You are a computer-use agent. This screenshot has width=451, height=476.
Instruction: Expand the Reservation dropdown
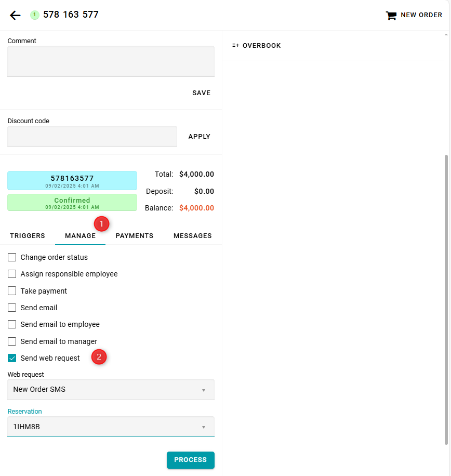[111, 427]
